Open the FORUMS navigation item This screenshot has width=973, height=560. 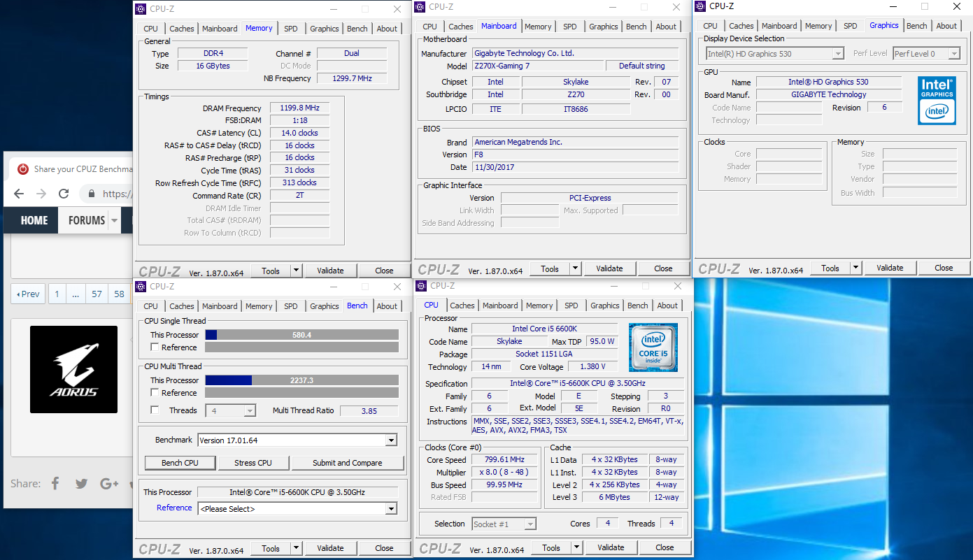[x=86, y=220]
